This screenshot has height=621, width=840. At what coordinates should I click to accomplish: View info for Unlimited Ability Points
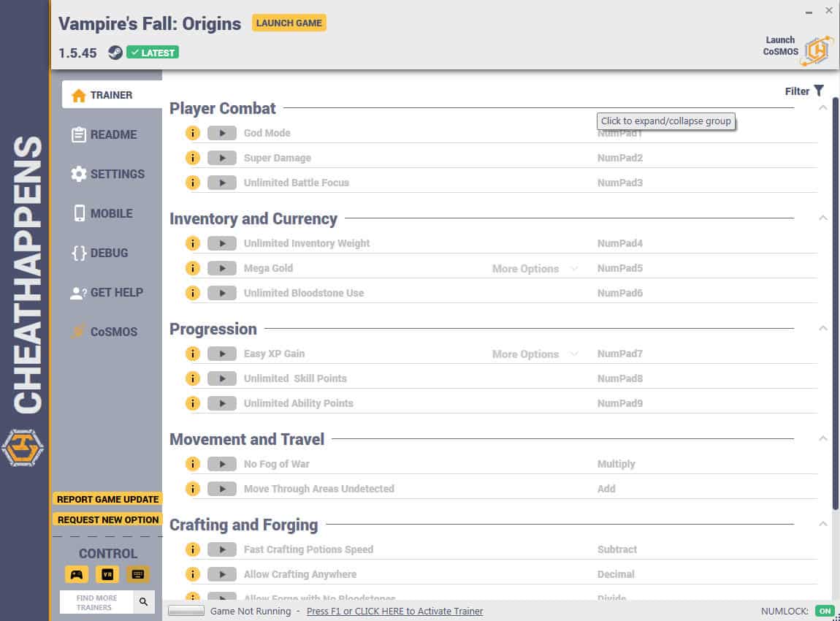tap(192, 403)
